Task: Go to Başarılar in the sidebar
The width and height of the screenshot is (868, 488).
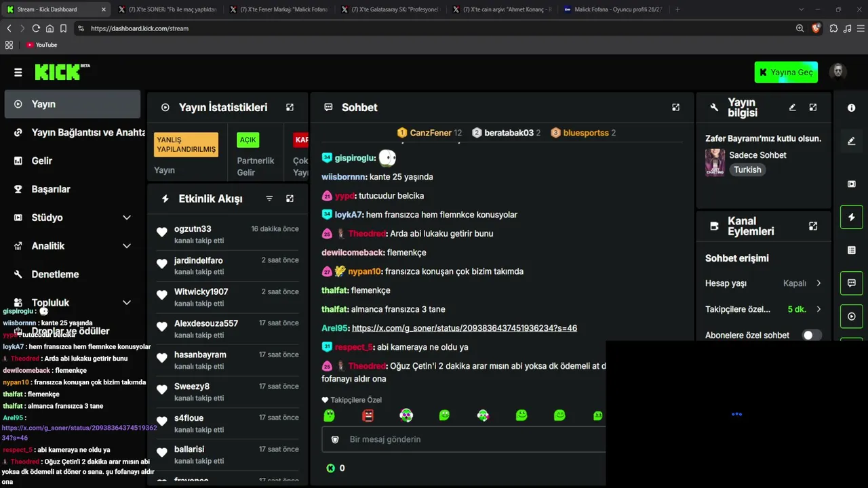Action: coord(73,190)
